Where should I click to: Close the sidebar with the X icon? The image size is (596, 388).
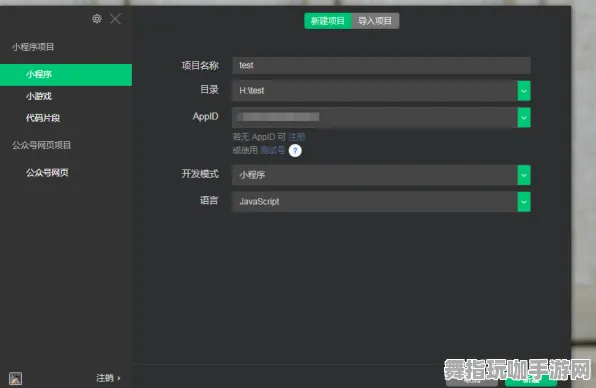pos(115,19)
